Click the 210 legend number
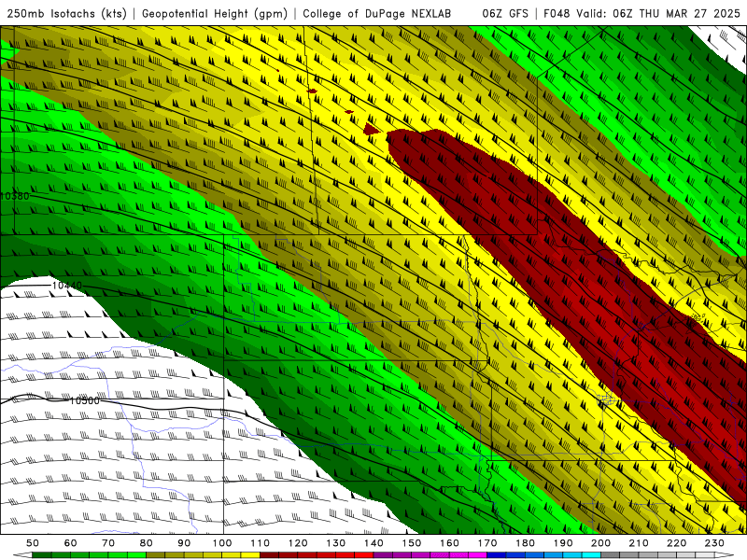 pos(639,543)
